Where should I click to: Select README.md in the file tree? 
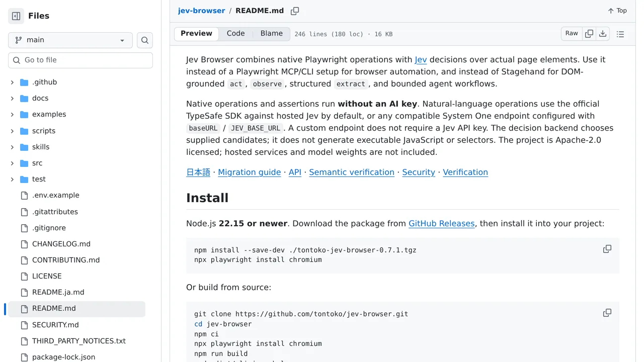[76, 309]
